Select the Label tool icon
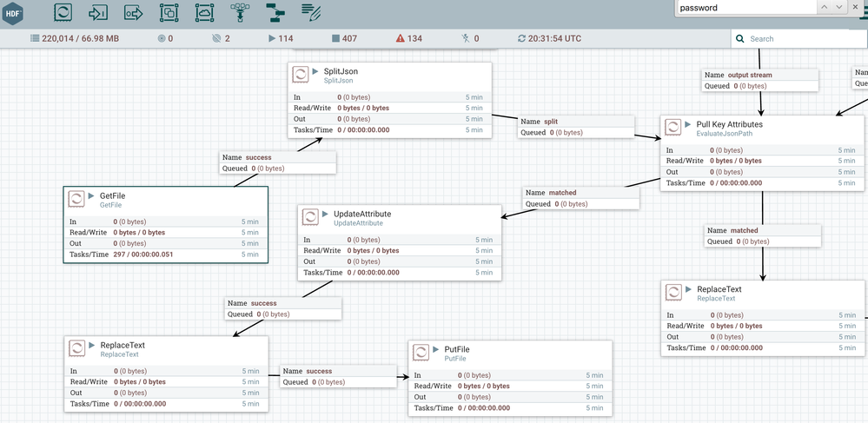The height and width of the screenshot is (423, 868). [311, 12]
